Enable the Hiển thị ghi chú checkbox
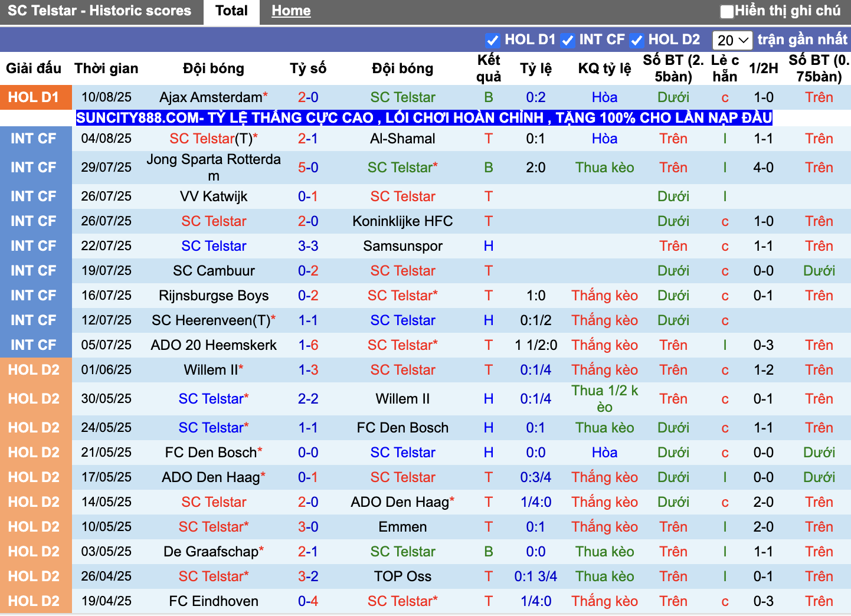This screenshot has width=851, height=616. coord(727,11)
